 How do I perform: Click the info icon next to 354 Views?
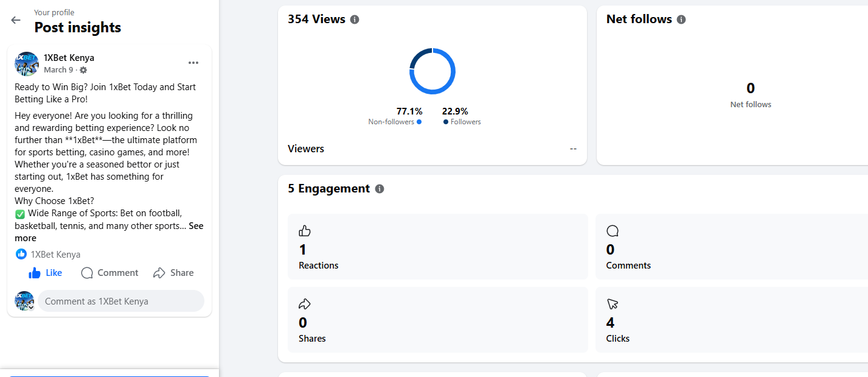(x=355, y=19)
